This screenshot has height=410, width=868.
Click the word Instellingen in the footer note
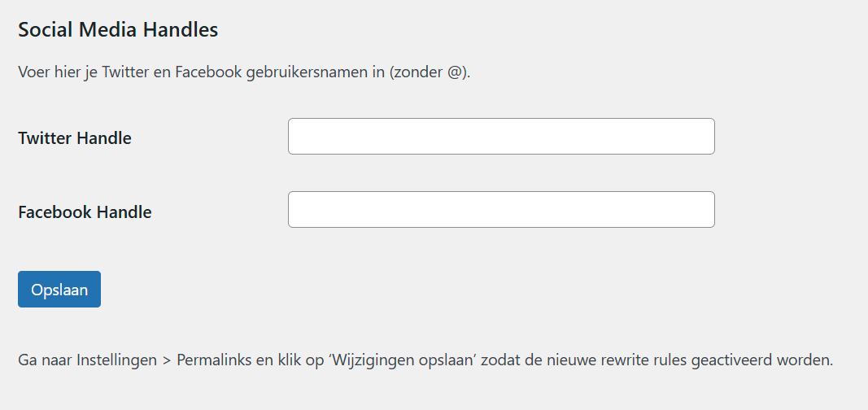click(x=116, y=360)
